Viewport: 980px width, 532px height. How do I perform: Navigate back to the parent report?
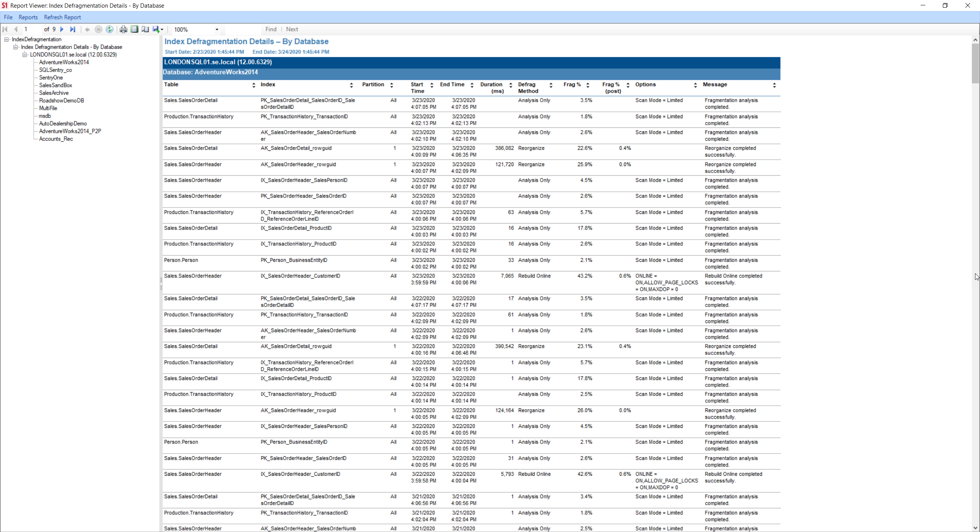coord(87,29)
